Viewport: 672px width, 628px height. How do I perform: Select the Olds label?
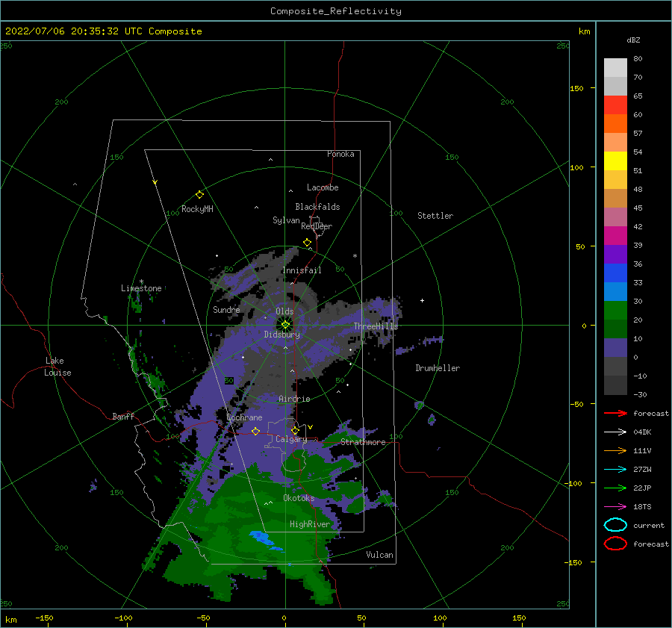pos(284,311)
